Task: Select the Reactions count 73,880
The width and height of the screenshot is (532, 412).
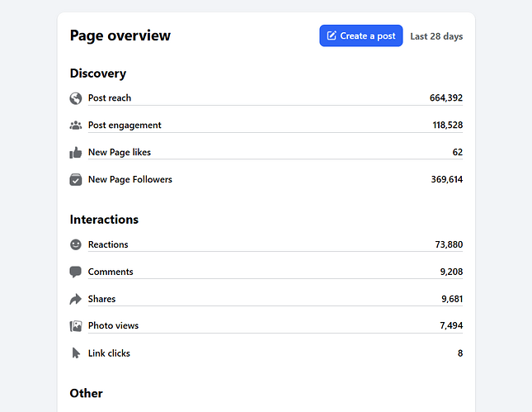Action: [449, 244]
